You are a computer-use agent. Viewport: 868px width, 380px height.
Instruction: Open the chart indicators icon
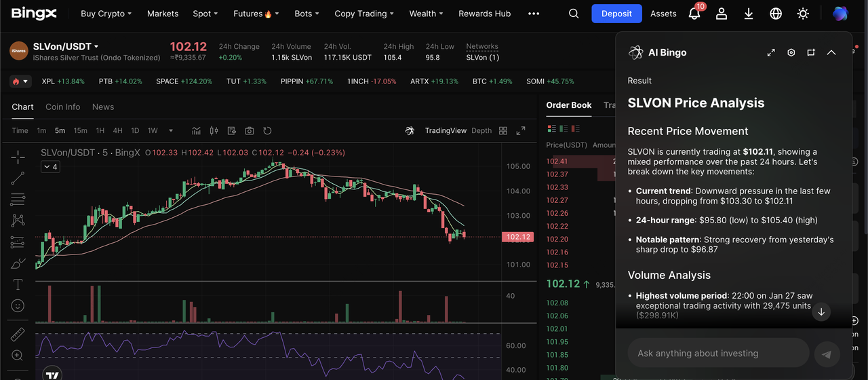click(x=197, y=131)
